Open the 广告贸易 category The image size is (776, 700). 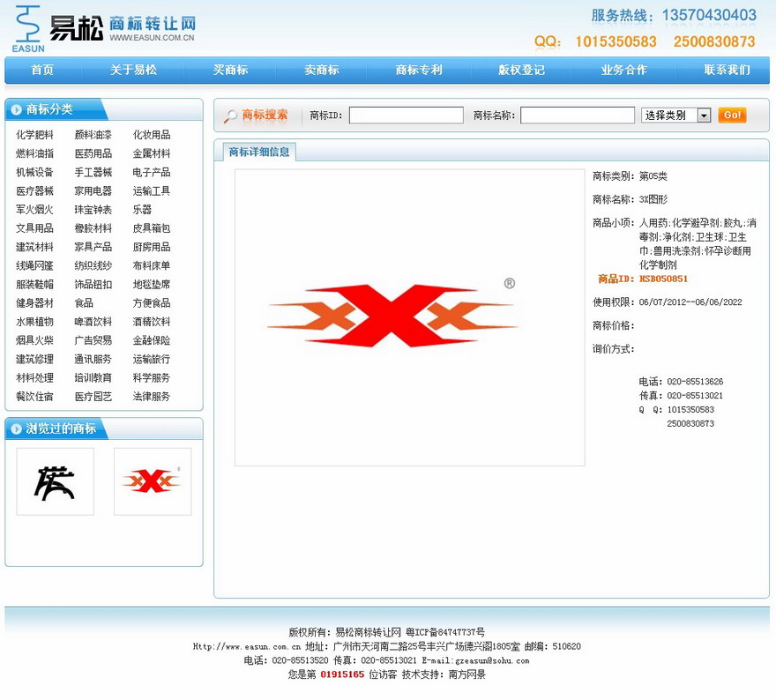93,340
